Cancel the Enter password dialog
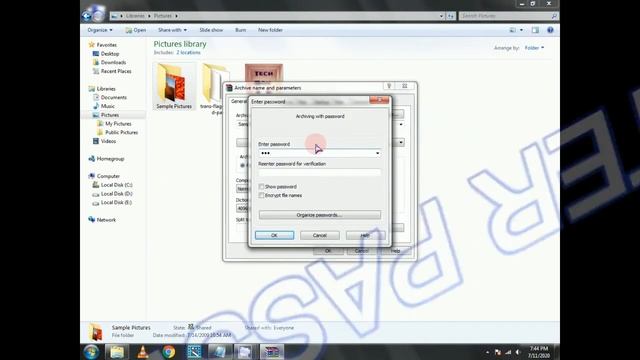This screenshot has height=360, width=640. (x=320, y=235)
